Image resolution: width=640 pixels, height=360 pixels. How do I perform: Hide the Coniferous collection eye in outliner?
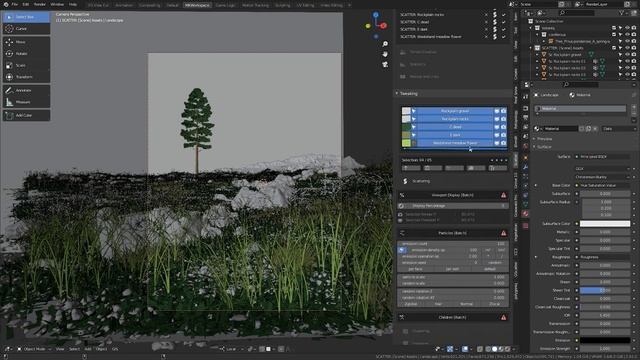pos(627,35)
